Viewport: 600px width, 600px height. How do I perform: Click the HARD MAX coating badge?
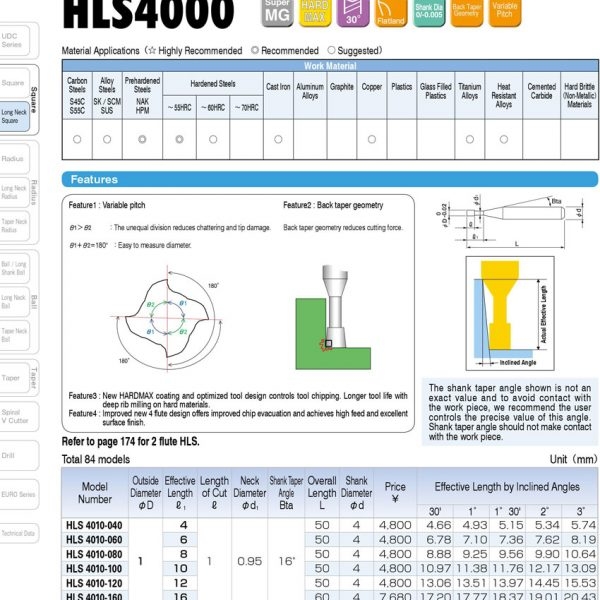coord(315,13)
